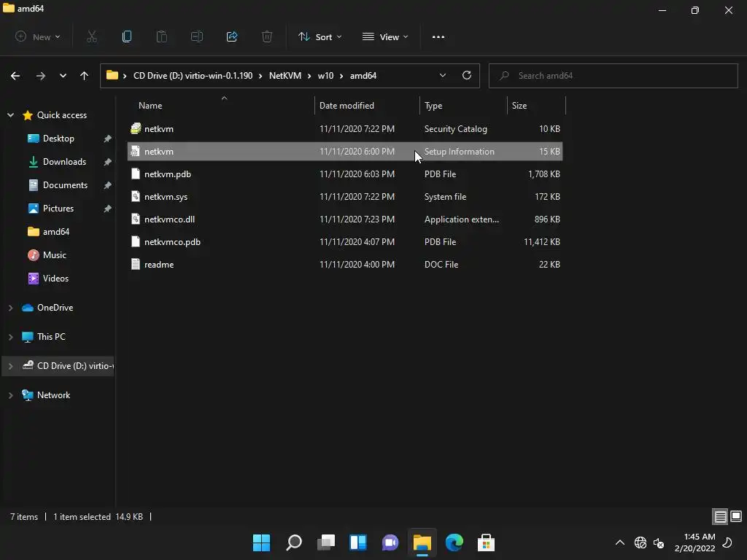The image size is (747, 560).
Task: Click the amd64 breadcrumb segment
Action: click(x=363, y=76)
